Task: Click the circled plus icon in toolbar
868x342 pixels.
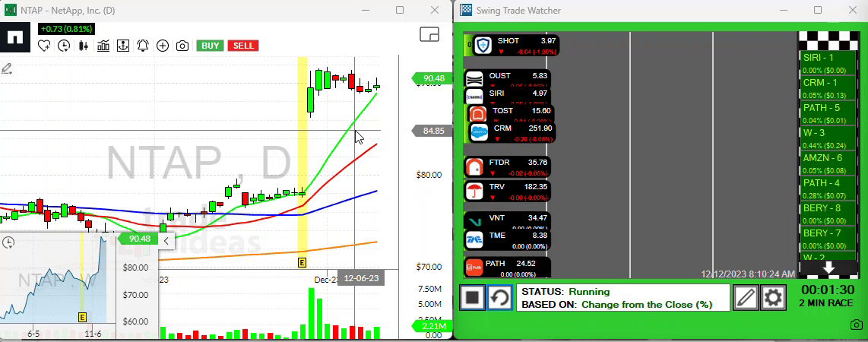Action: [x=162, y=46]
